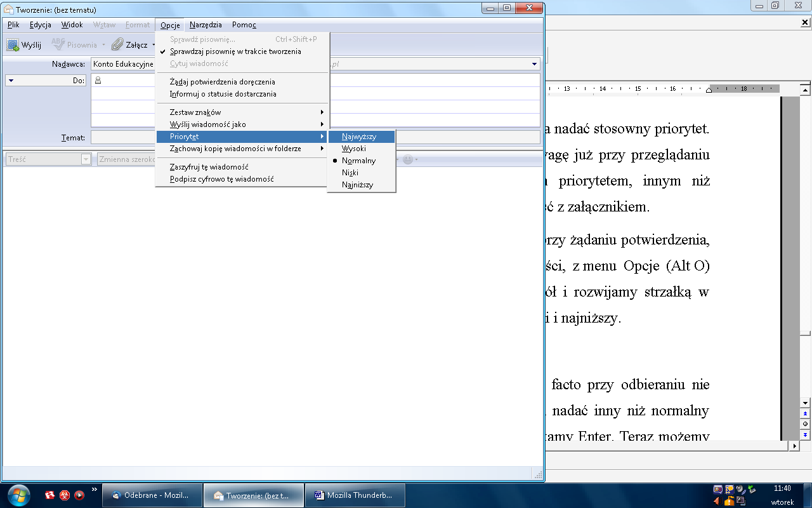Open the Widok menu
Image resolution: width=812 pixels, height=508 pixels.
point(72,25)
